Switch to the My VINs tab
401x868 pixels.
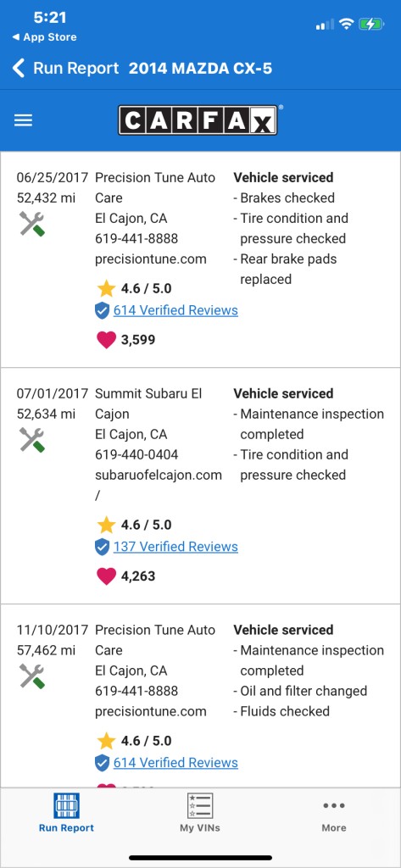tap(200, 813)
